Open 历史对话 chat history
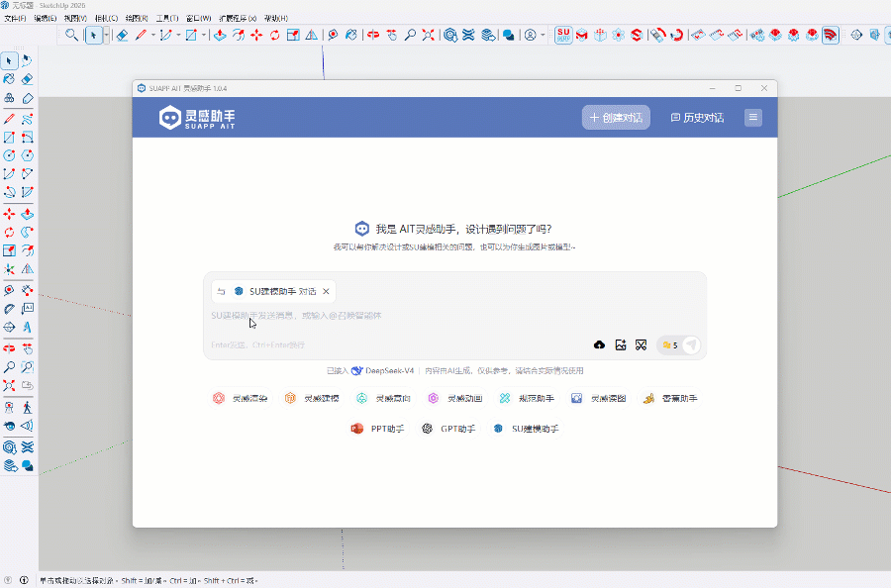The height and width of the screenshot is (588, 891). pos(697,118)
